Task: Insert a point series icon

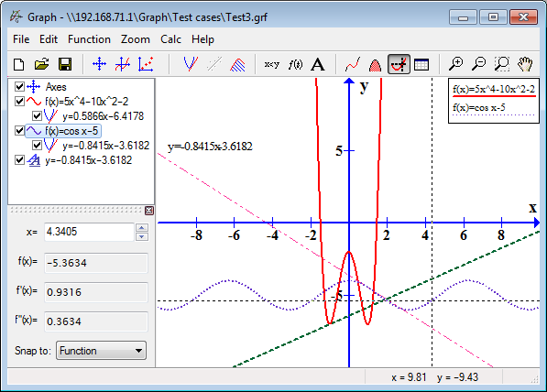Action: click(146, 64)
